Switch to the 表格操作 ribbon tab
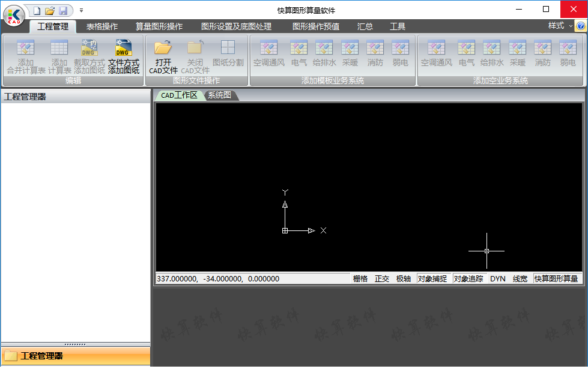The height and width of the screenshot is (381, 588). tap(102, 26)
